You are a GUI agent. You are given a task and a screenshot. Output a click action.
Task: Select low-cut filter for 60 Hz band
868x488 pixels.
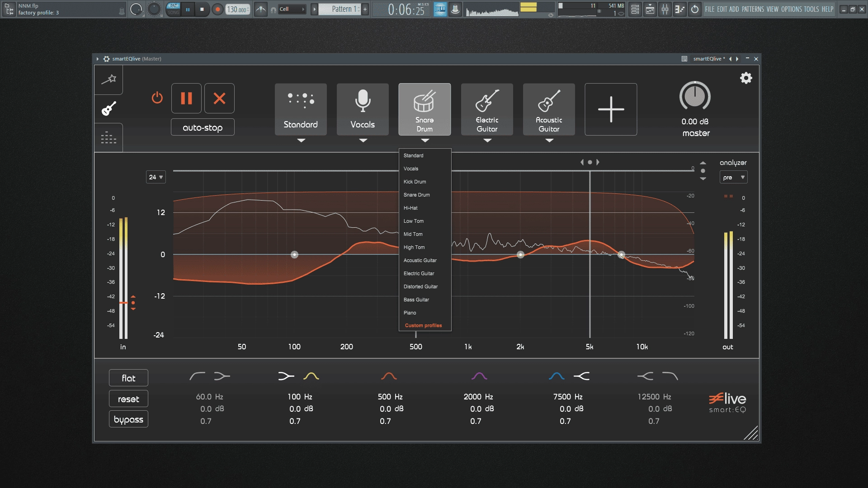(x=197, y=376)
